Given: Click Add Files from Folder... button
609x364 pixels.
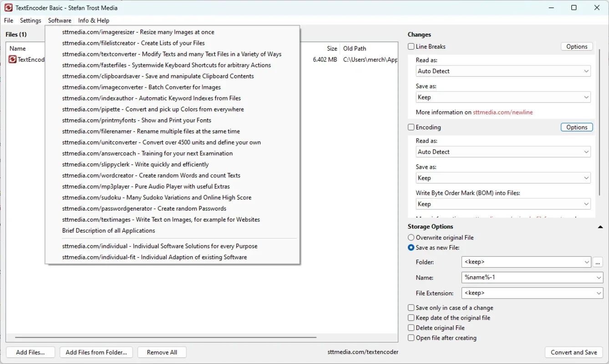Looking at the screenshot, I should pos(96,352).
